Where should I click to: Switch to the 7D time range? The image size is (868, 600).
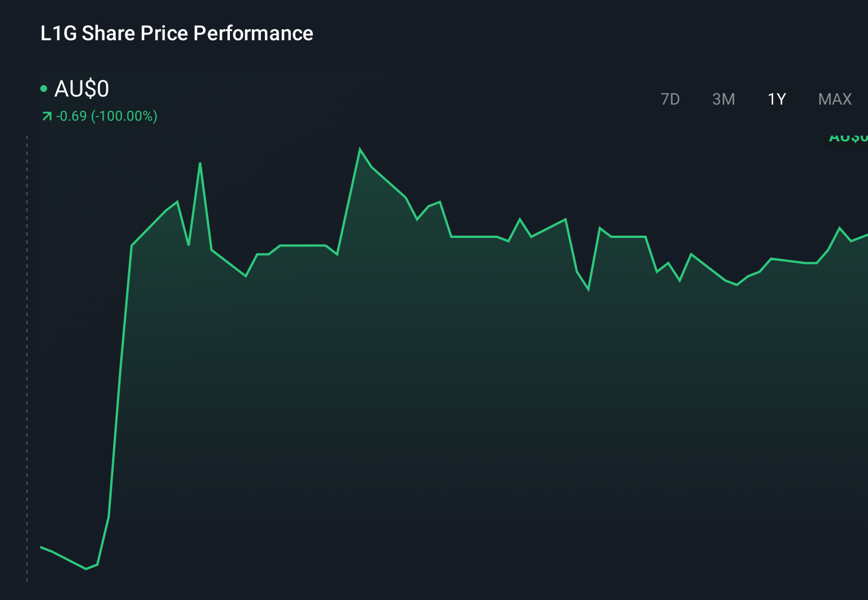670,99
